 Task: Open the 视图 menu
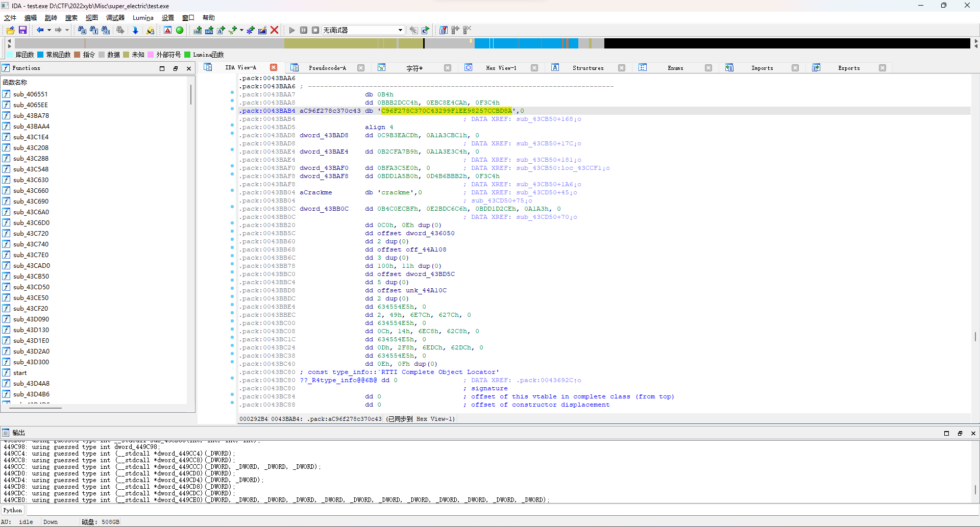pyautogui.click(x=92, y=18)
